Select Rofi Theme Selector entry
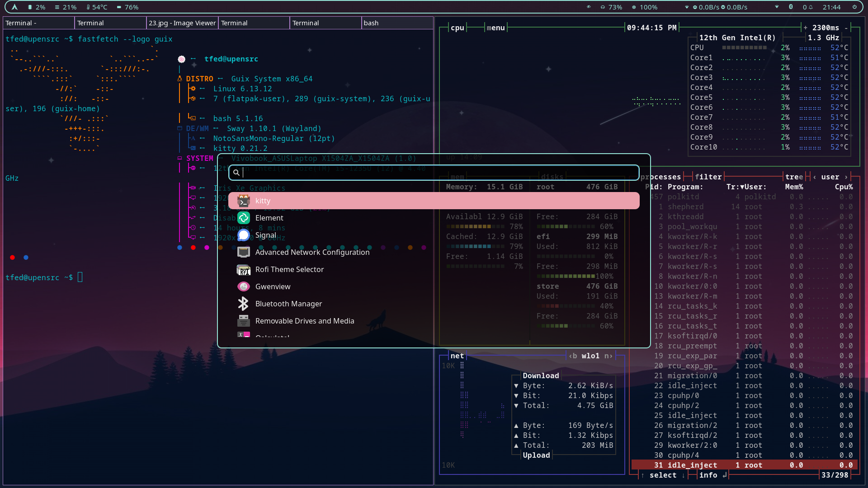Screen dimensions: 868x488 434,269
